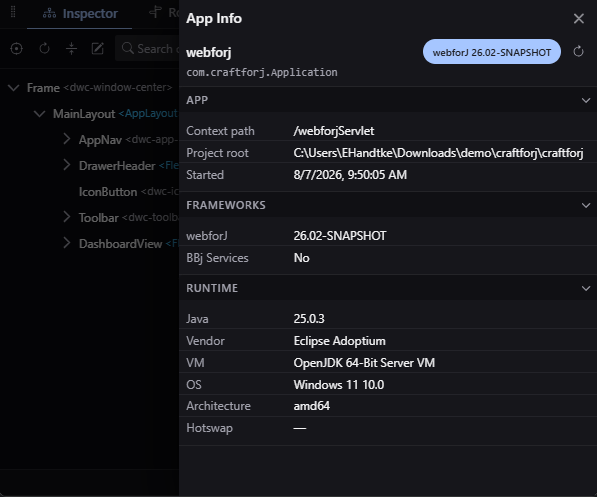This screenshot has width=597, height=497.
Task: Click the BBj Services No value
Action: 302,258
